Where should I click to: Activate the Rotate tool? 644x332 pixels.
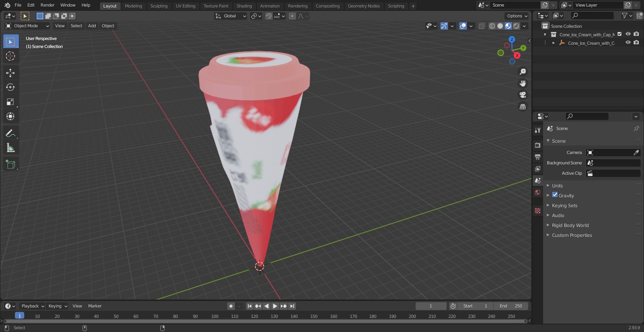pos(10,87)
